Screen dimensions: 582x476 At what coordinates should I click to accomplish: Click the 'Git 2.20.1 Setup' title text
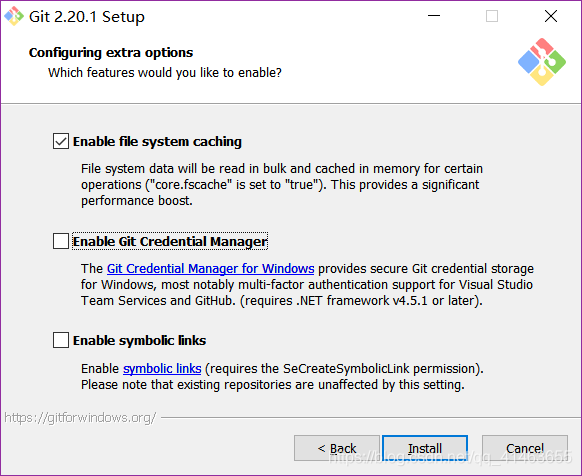[x=87, y=17]
